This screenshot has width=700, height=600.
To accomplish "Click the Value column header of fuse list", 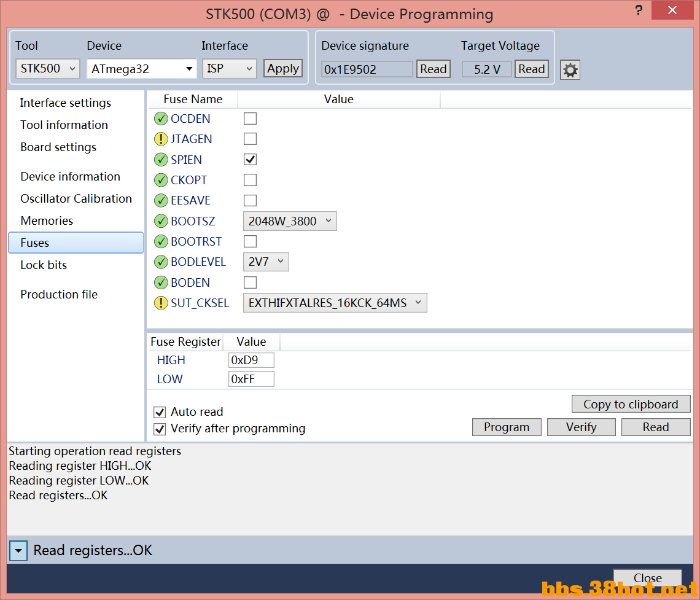I will [339, 99].
